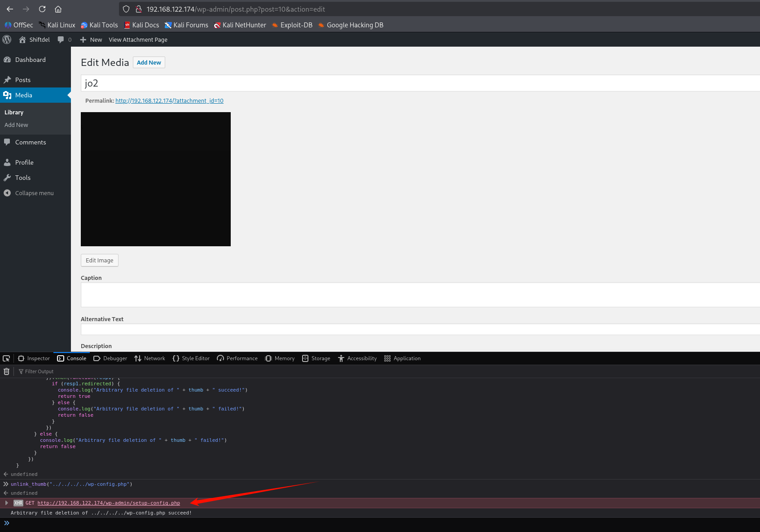Switch to the Memory tab

(x=280, y=358)
